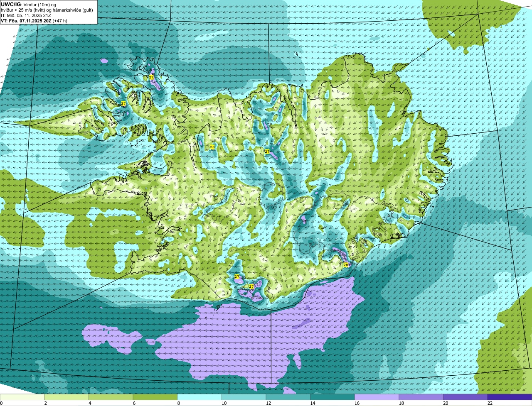Click the 'IT: Mið. 05. 11. 2025 21Z' line

click(x=26, y=15)
